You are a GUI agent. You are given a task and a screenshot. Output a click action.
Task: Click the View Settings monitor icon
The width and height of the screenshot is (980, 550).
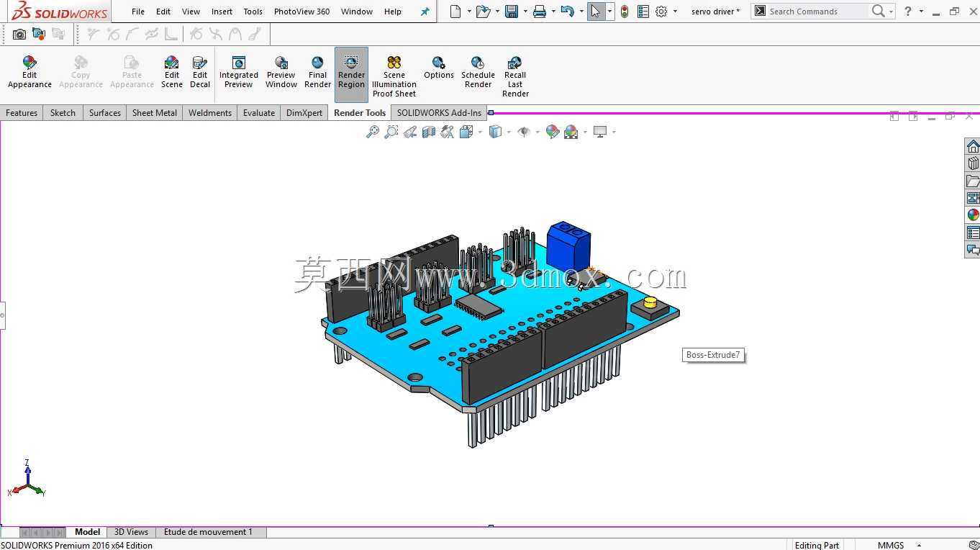click(x=600, y=132)
